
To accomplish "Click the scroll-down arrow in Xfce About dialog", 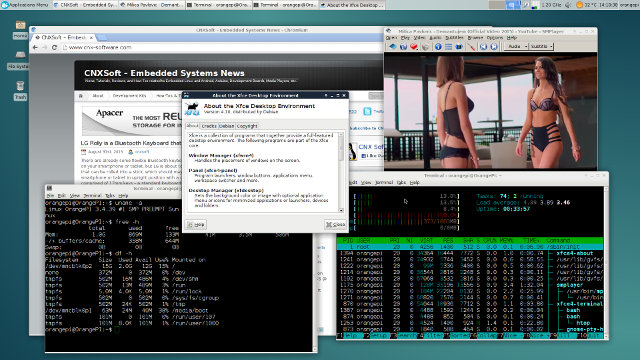I will tap(341, 210).
